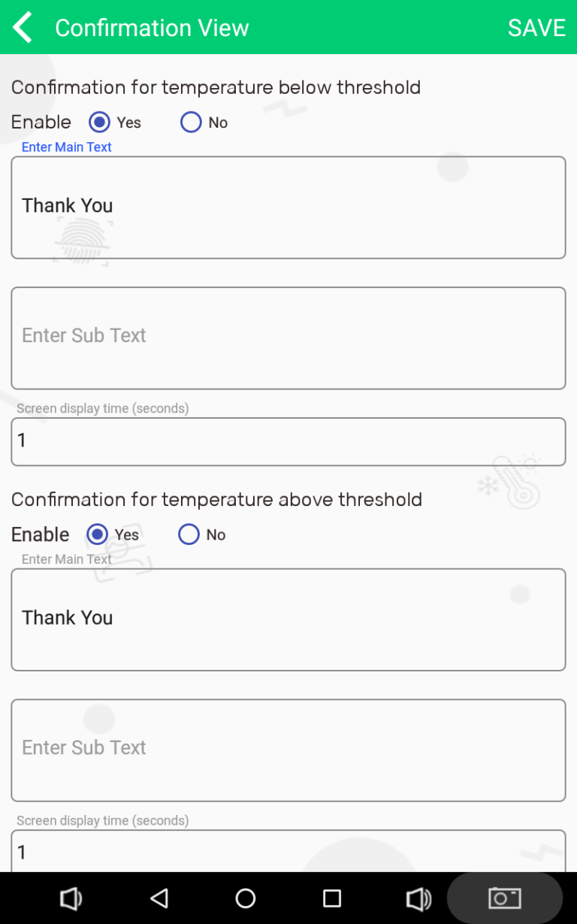Select No to disable above-threshold confirmation
577x924 pixels.
pyautogui.click(x=189, y=534)
